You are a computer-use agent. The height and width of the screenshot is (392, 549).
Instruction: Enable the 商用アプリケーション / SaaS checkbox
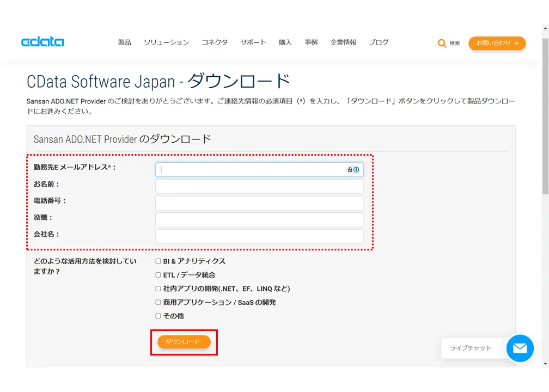coord(158,302)
